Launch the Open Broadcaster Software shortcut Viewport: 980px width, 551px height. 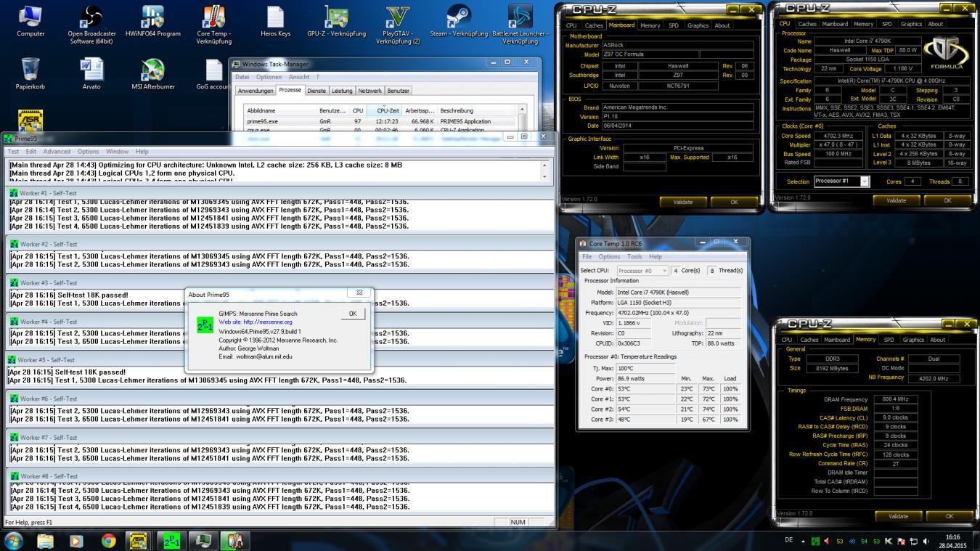[x=91, y=24]
